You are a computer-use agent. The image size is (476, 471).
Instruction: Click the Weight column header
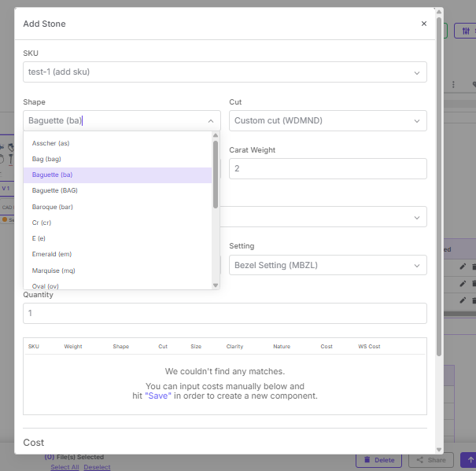(73, 346)
